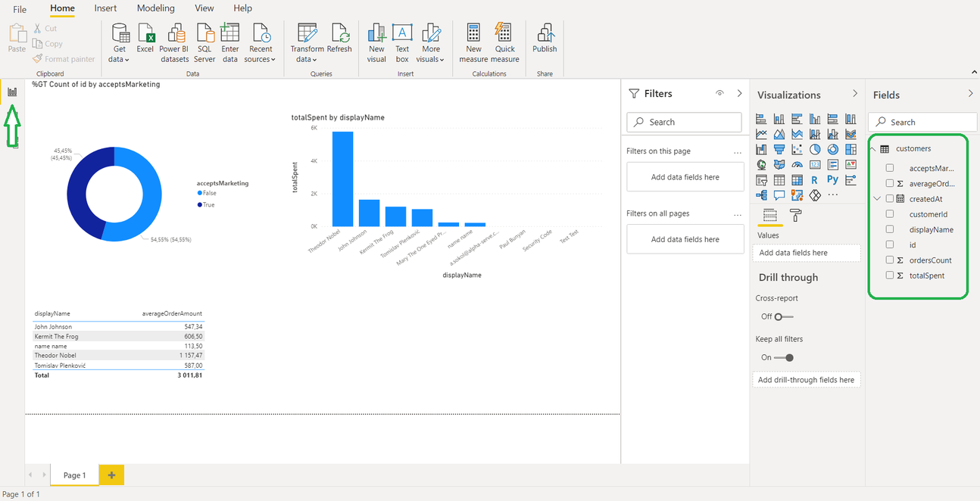
Task: Select the R script visual icon
Action: [x=815, y=179]
